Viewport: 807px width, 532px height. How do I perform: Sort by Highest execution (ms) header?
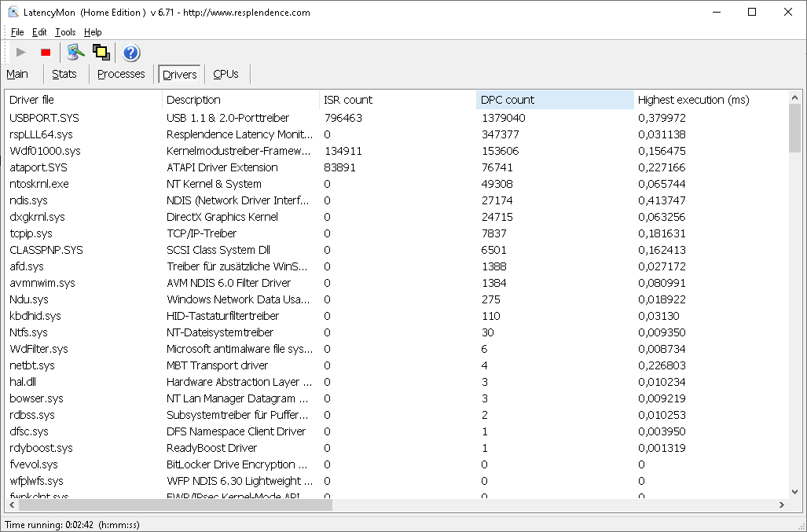[711, 100]
